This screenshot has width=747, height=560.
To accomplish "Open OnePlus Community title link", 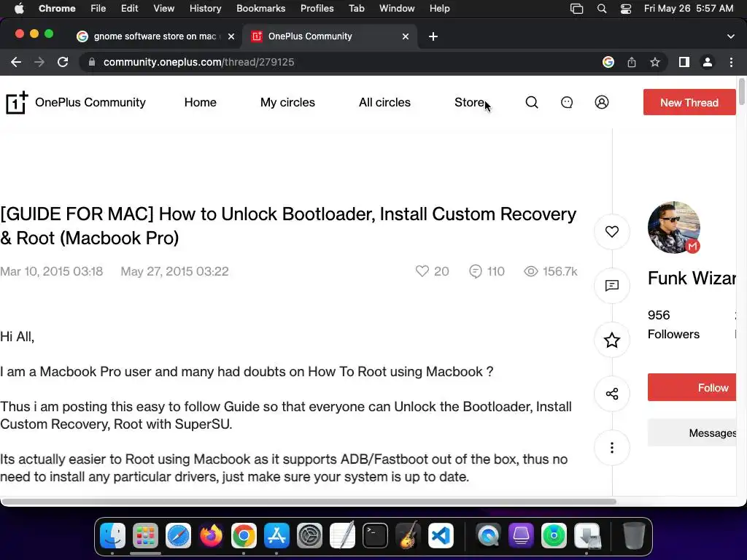I will 90,102.
